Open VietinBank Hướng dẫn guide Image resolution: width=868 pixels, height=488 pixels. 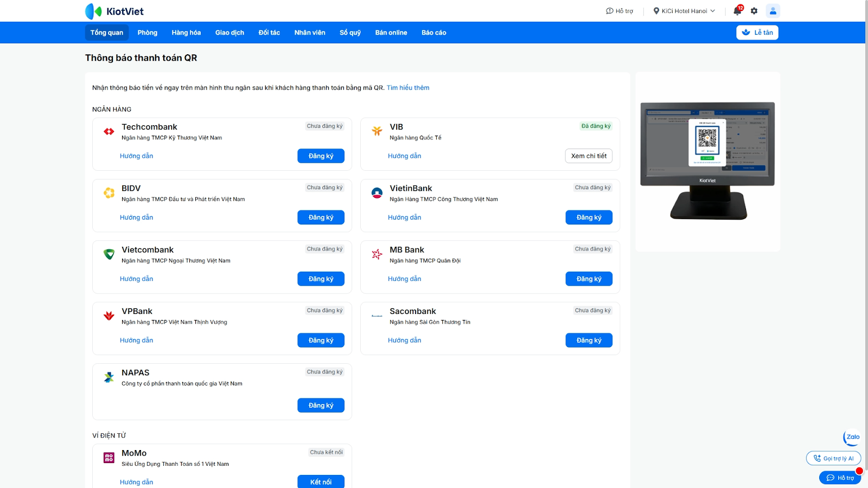[405, 217]
